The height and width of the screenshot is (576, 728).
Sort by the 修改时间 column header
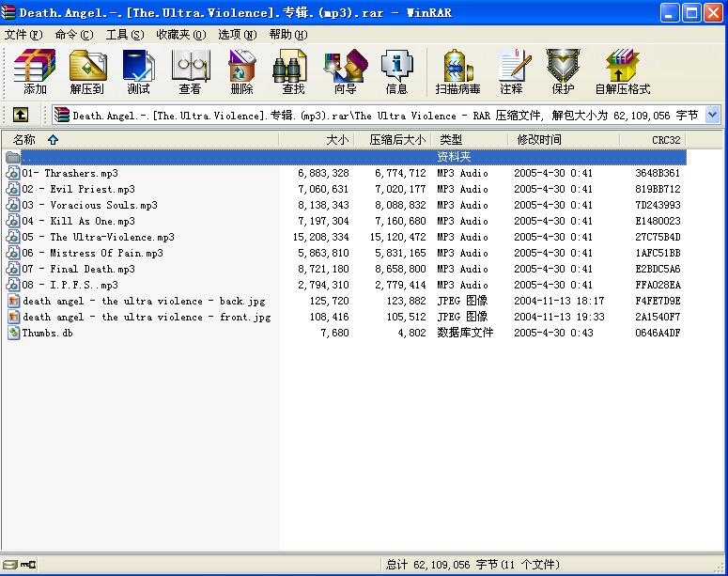pos(564,140)
